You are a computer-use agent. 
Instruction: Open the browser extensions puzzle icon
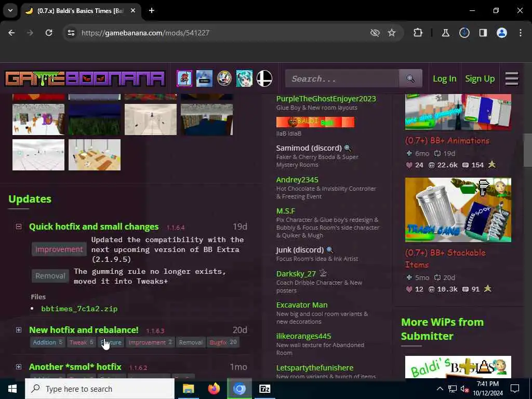[x=418, y=33]
